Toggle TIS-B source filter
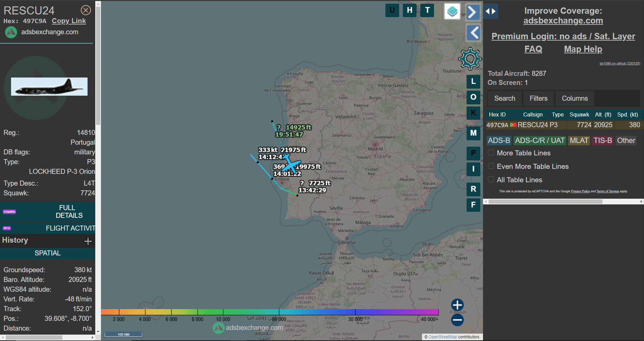This screenshot has height=341, width=644. (x=603, y=141)
